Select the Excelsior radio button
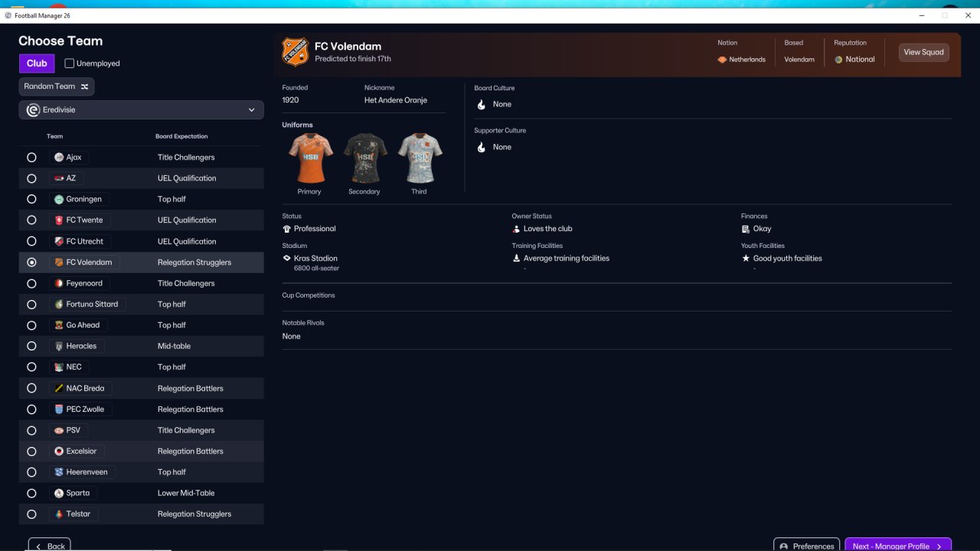Screen dimensions: 980x551 pyautogui.click(x=31, y=451)
